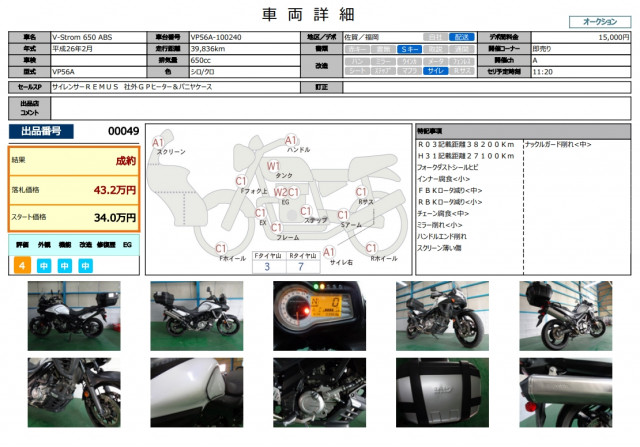
Task: Click the オークション button at top right
Action: pyautogui.click(x=599, y=21)
